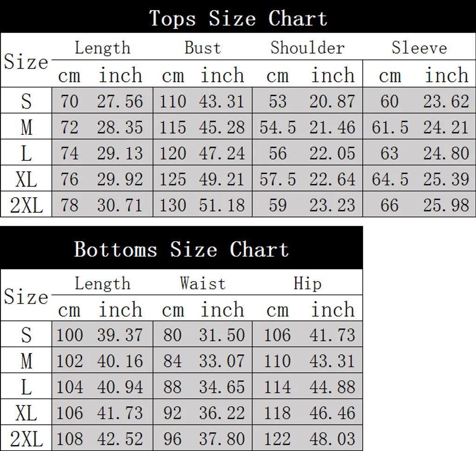Click the 64.5 sleeve cm cell

point(390,179)
